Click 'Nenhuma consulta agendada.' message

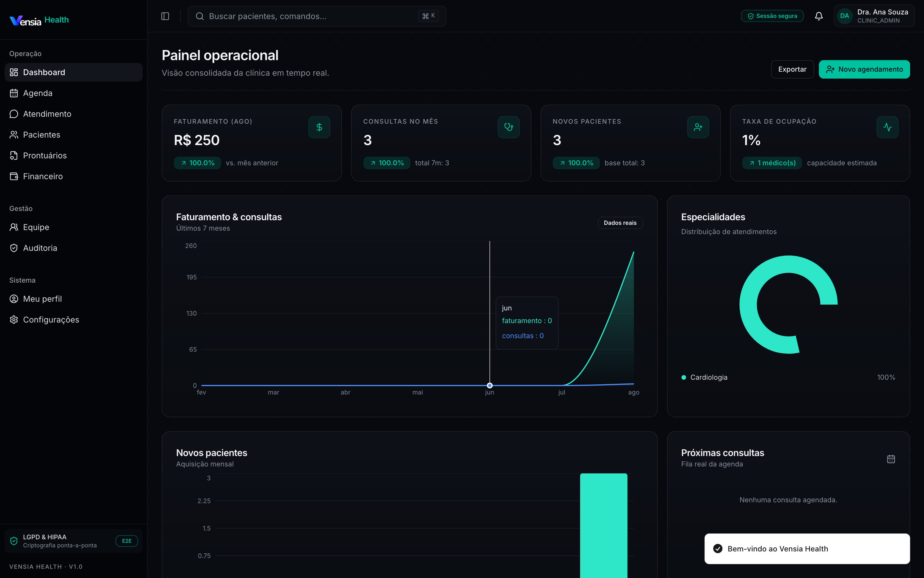[x=788, y=500]
